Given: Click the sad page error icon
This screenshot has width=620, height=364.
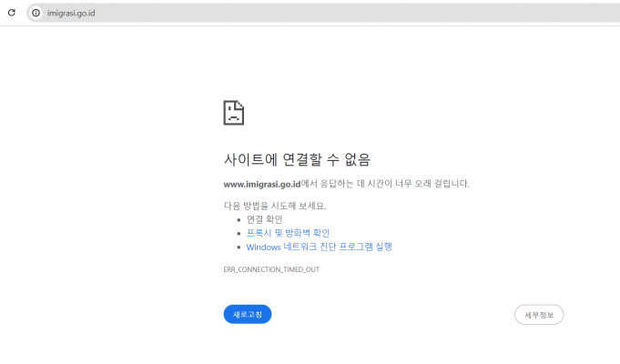Looking at the screenshot, I should click(234, 113).
